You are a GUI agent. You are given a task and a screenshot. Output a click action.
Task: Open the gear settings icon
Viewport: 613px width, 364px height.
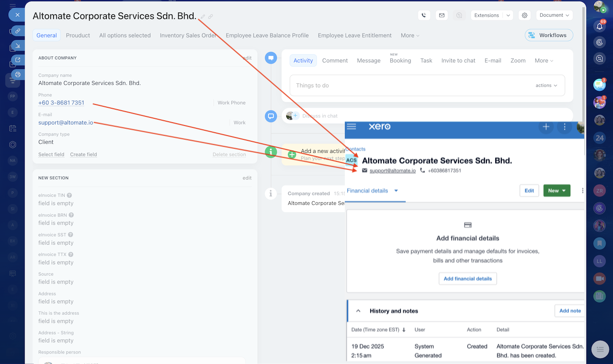(524, 15)
